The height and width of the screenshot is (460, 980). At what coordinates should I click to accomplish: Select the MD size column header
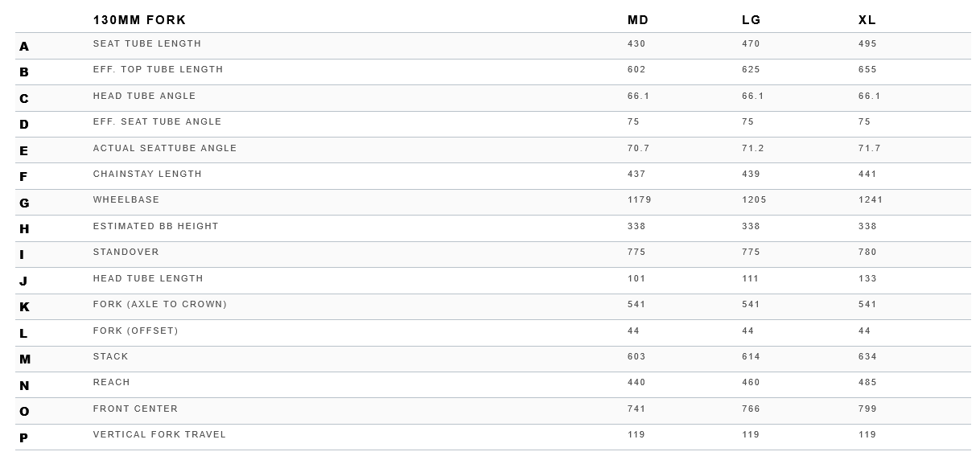point(638,20)
